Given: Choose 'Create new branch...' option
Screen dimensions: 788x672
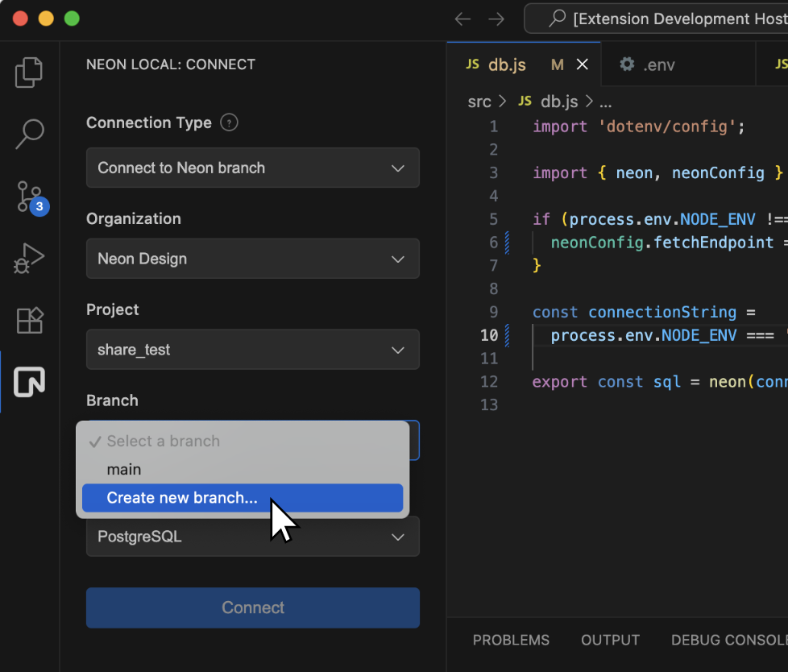Looking at the screenshot, I should tap(243, 498).
